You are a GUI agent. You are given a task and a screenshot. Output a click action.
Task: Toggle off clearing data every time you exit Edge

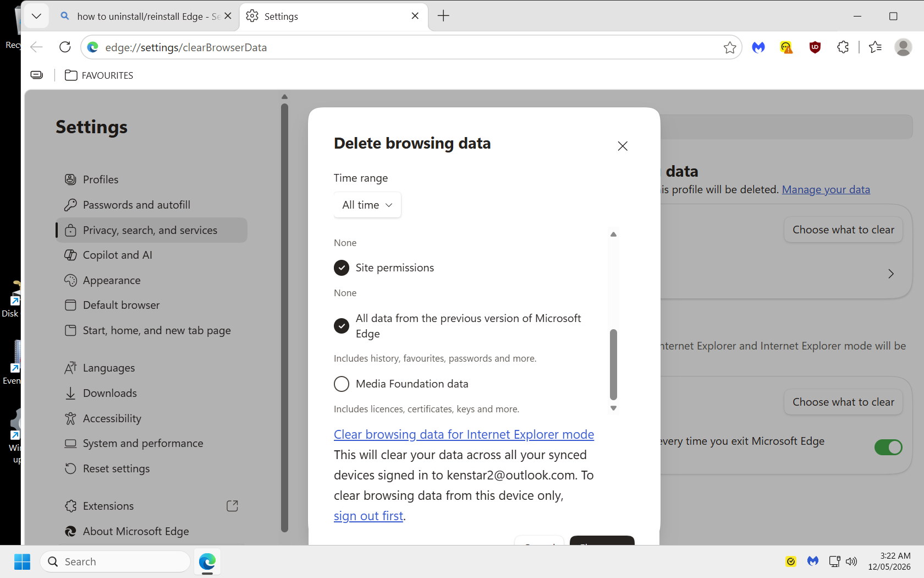tap(888, 447)
